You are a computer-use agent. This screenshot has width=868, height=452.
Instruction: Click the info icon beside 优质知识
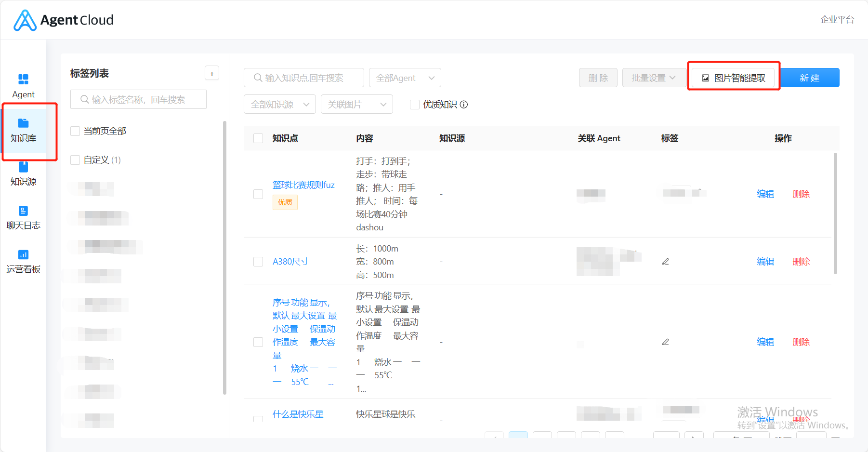point(464,105)
